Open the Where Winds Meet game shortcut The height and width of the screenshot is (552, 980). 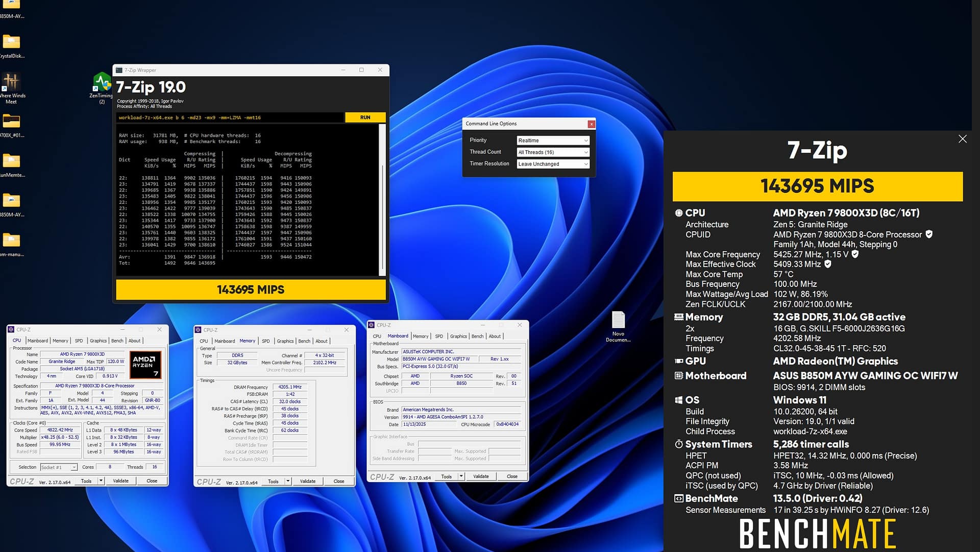pos(11,82)
